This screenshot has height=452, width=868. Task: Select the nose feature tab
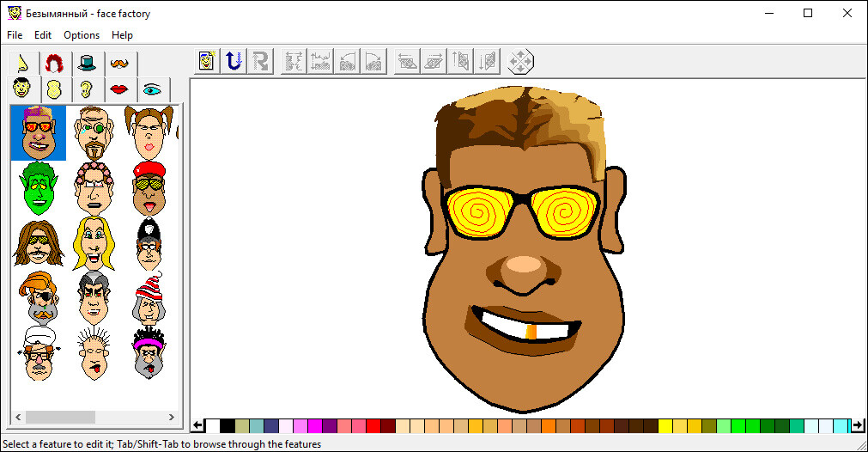click(x=23, y=63)
